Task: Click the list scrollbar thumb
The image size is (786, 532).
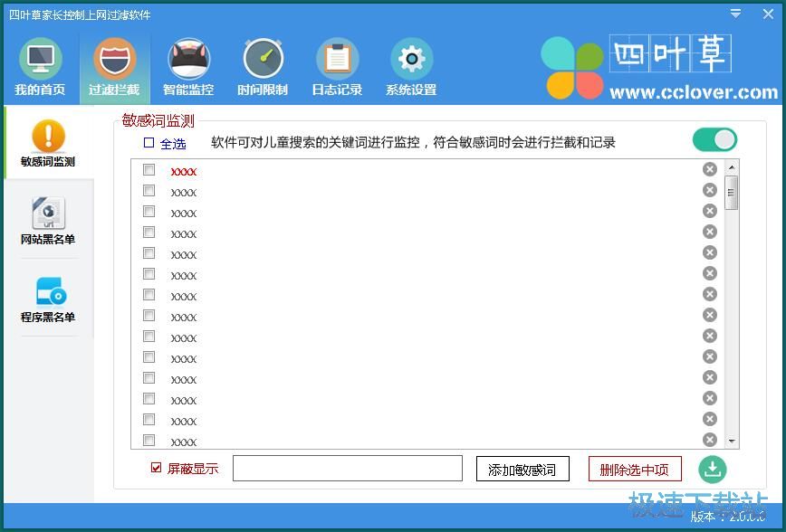Action: 732,193
